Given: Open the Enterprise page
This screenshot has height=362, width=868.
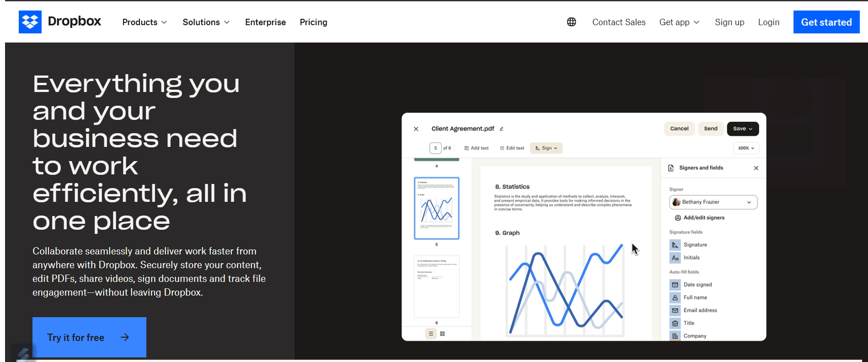Looking at the screenshot, I should [x=265, y=22].
